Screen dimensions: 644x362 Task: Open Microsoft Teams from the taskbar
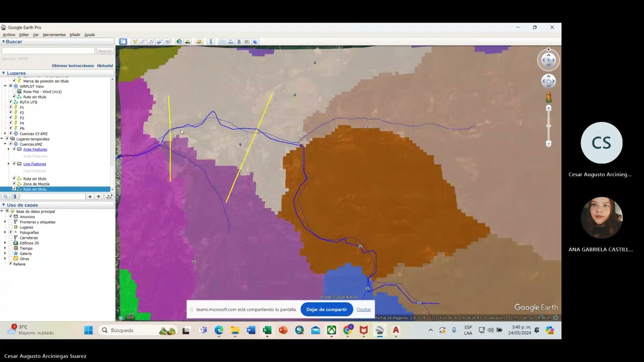pyautogui.click(x=203, y=330)
